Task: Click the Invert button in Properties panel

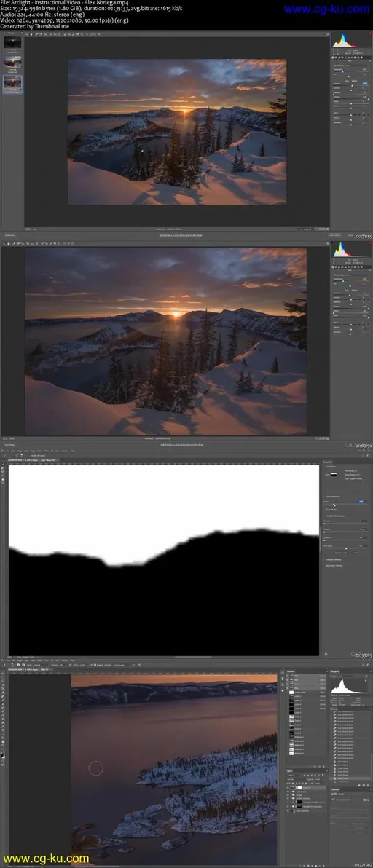Action: pyautogui.click(x=356, y=553)
